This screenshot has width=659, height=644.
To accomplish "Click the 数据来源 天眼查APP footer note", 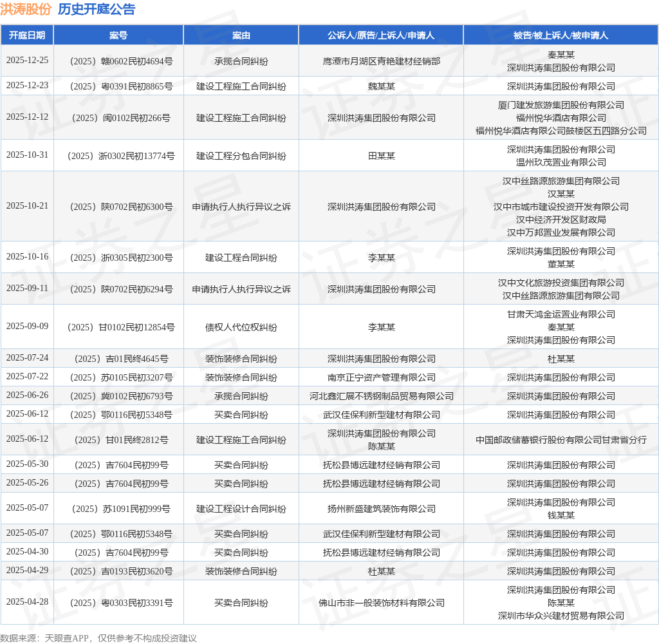I will 98,638.
